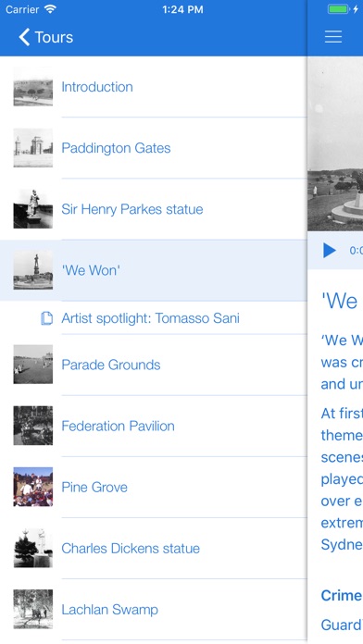The height and width of the screenshot is (644, 363).
Task: Open the Pine Grove stop
Action: (154, 487)
